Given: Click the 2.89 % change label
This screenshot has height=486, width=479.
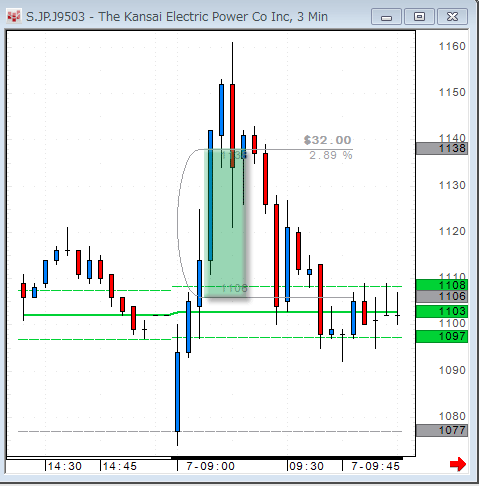Looking at the screenshot, I should coord(331,155).
